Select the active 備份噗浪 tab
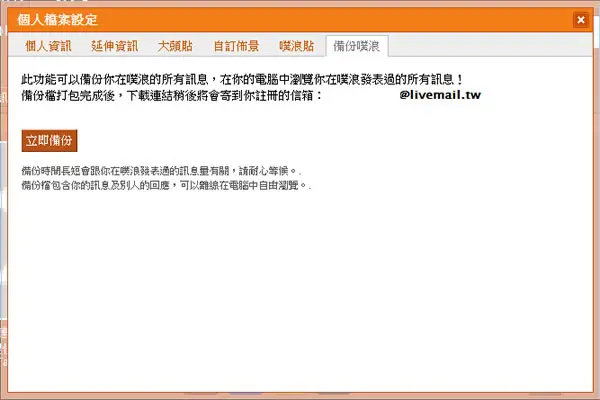This screenshot has height=400, width=600. click(x=357, y=46)
